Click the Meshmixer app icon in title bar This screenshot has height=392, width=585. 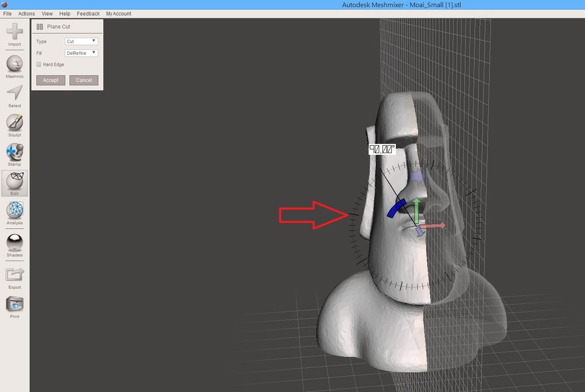(5, 5)
